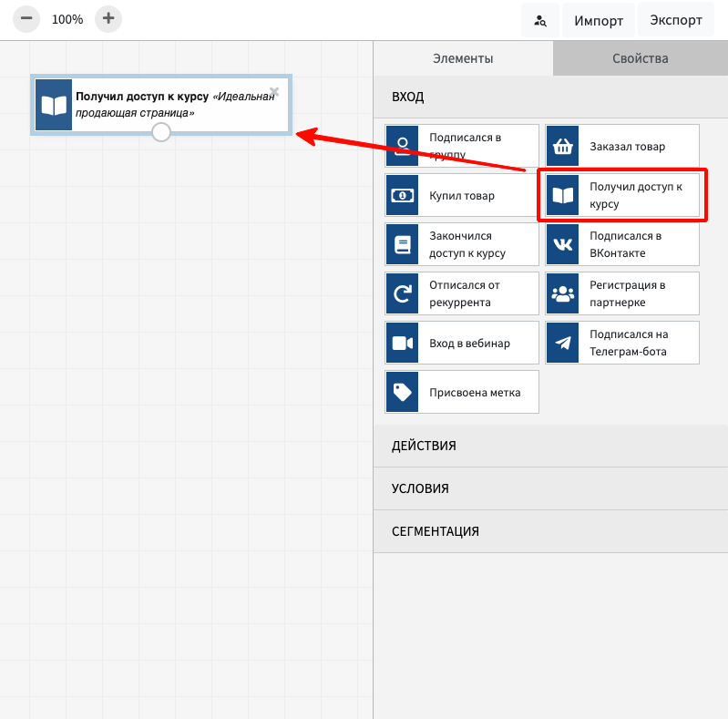Screen dimensions: 728x719
Task: Choose the VK logo 'Подписался в ВКонтакте' icon
Action: (563, 244)
